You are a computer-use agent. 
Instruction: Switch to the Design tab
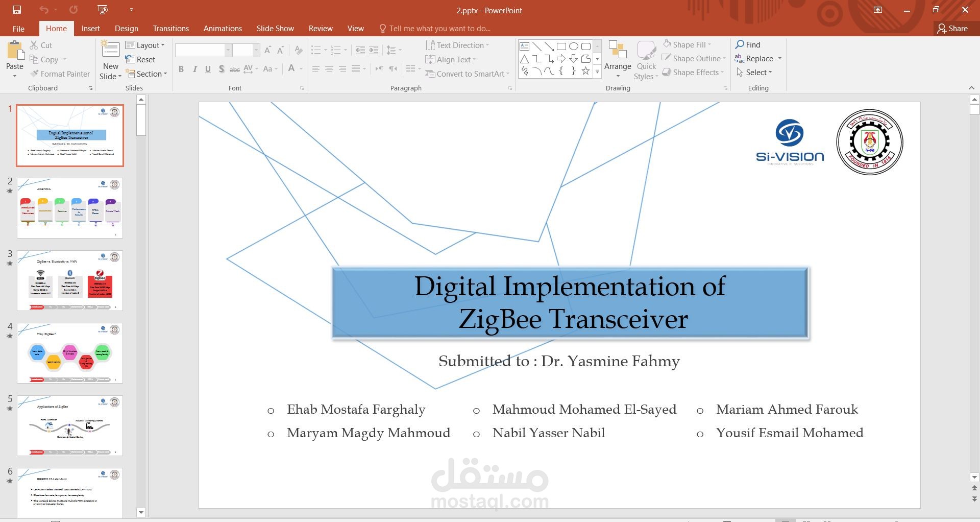pos(126,29)
